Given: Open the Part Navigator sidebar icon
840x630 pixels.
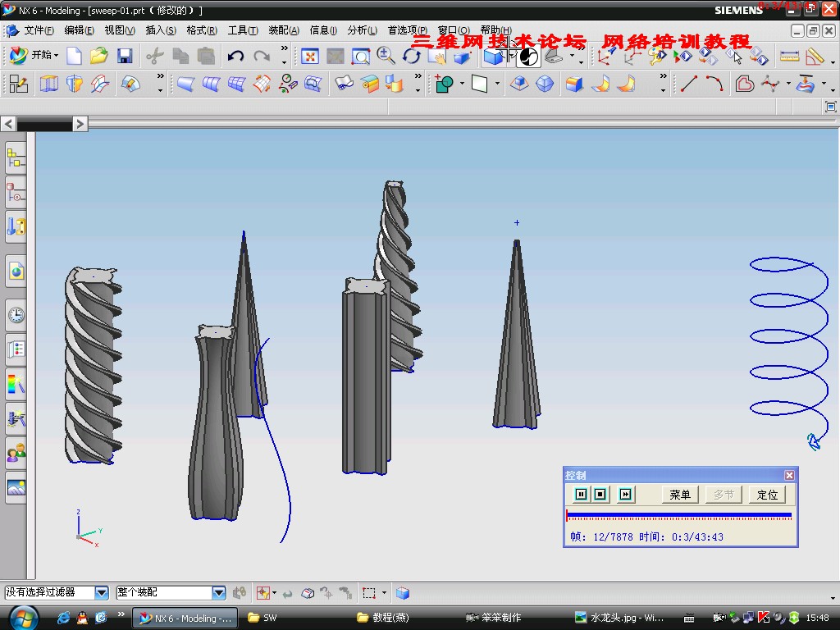Looking at the screenshot, I should point(16,193).
